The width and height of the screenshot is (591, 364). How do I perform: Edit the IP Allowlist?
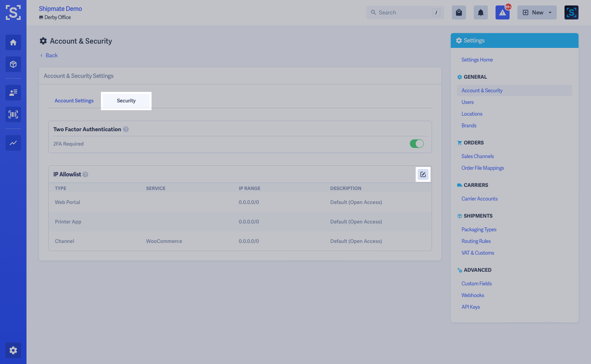(423, 174)
